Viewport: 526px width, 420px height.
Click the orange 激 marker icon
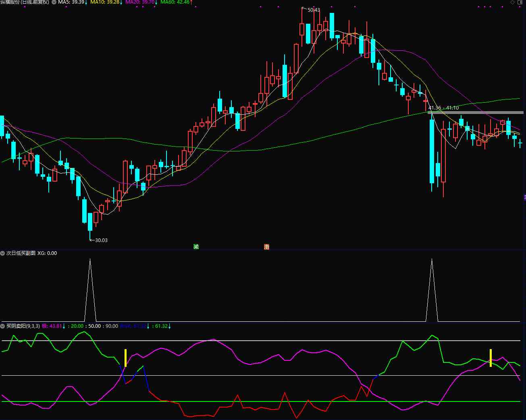click(266, 247)
